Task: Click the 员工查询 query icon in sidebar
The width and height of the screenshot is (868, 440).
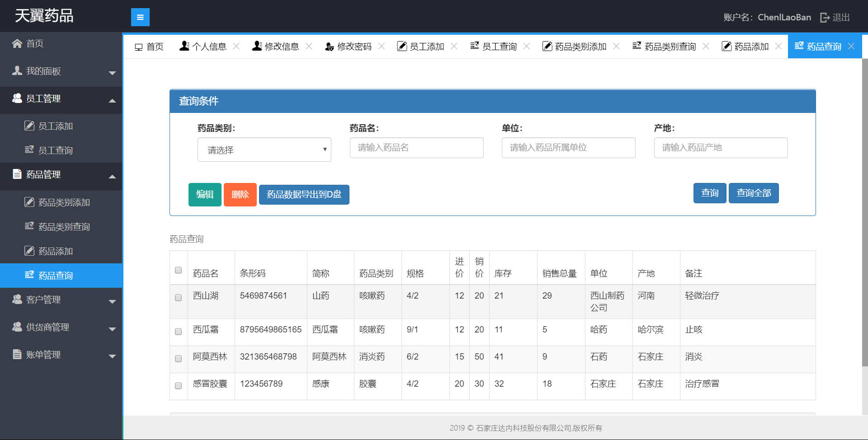Action: [x=29, y=150]
